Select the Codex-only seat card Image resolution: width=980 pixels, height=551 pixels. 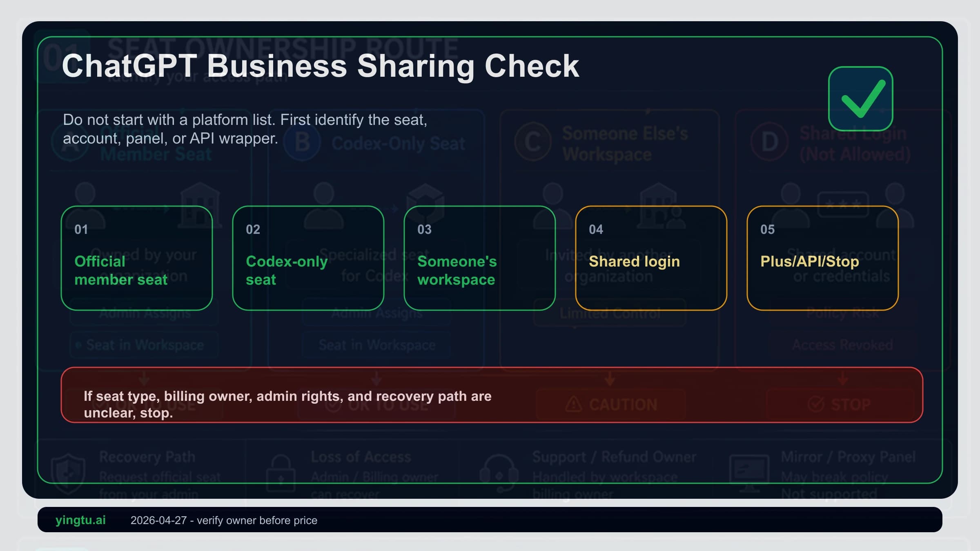(308, 258)
